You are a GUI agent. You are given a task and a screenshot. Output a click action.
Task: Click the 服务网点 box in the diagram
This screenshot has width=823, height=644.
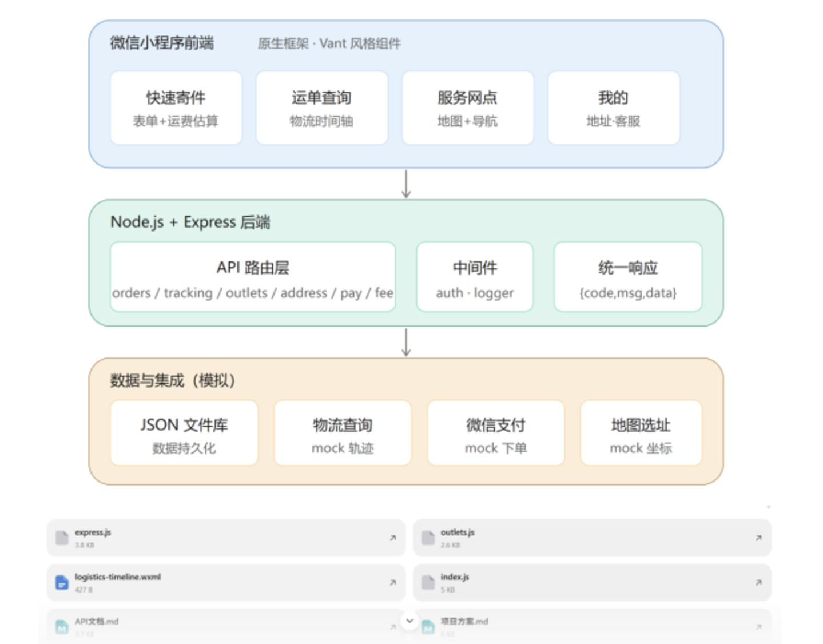coord(467,108)
